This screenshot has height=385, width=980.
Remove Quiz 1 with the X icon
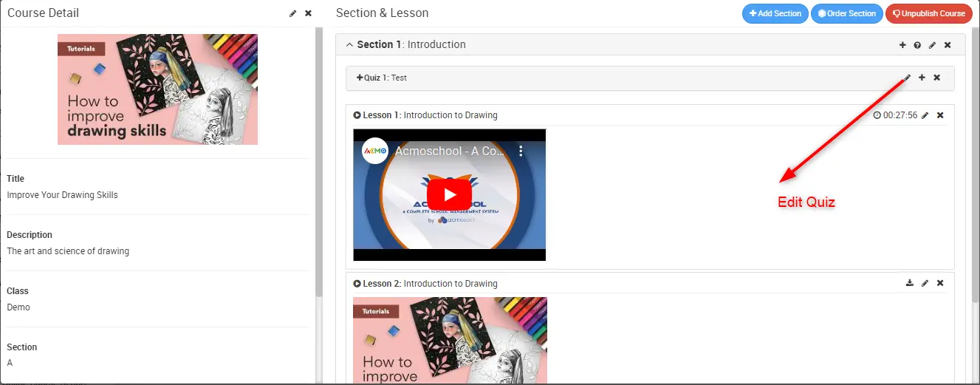point(937,78)
